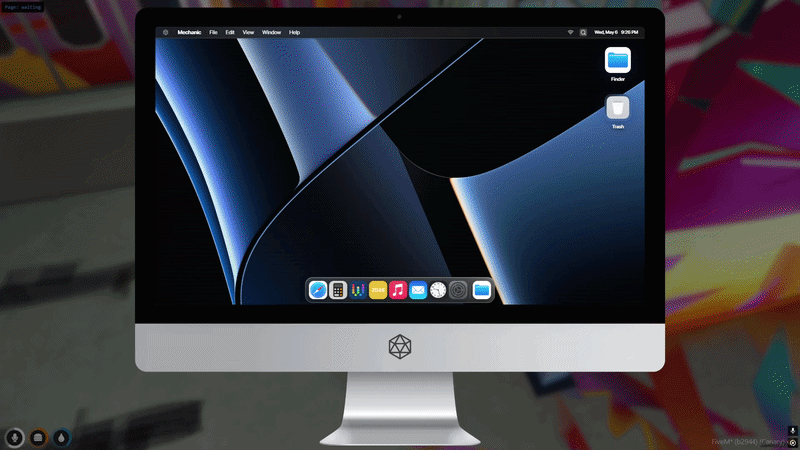The height and width of the screenshot is (450, 800).
Task: Open the Safari compass icon in dock
Action: pos(318,290)
